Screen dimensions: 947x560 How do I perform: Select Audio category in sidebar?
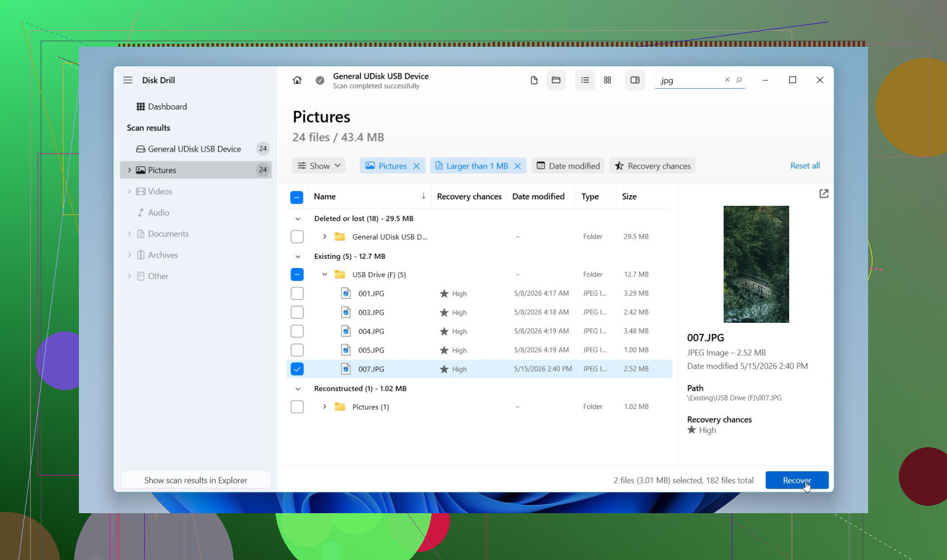click(196, 213)
